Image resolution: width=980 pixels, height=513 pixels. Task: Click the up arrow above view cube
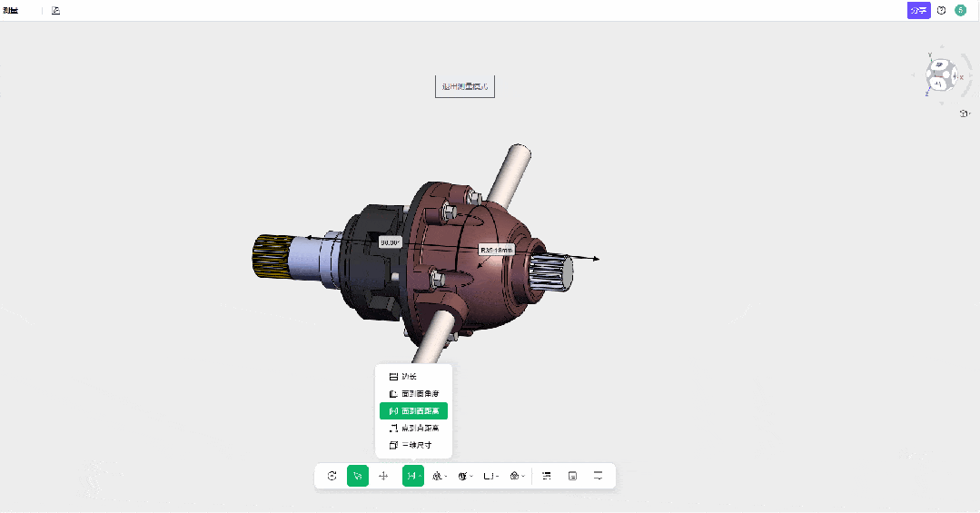click(942, 47)
